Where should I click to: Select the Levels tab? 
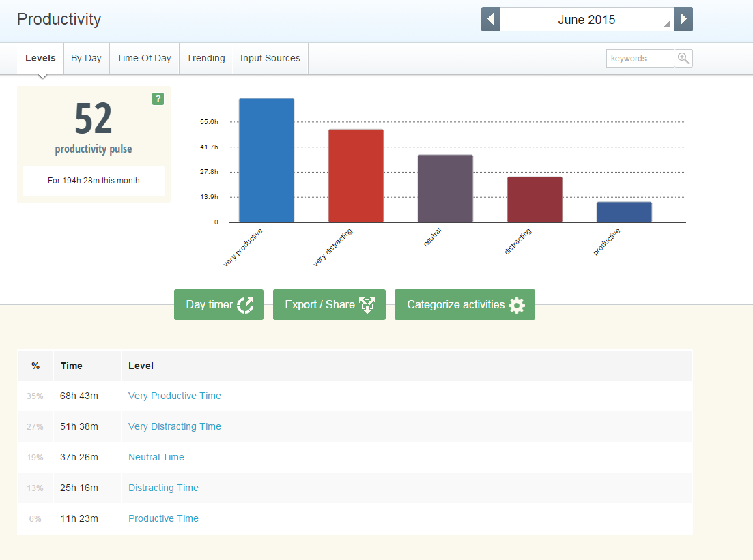click(x=41, y=58)
